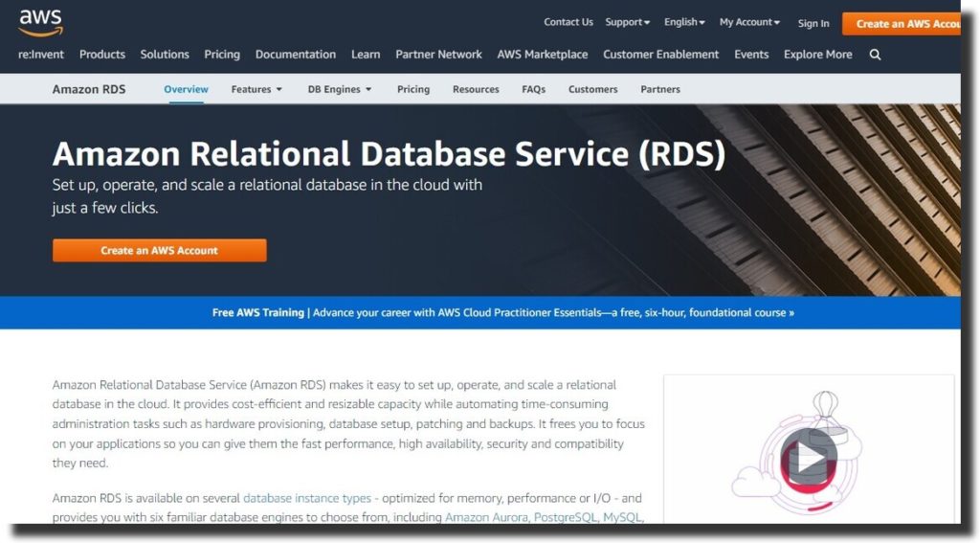The width and height of the screenshot is (980, 543).
Task: Click the top Create an AWS Account button
Action: pyautogui.click(x=902, y=24)
